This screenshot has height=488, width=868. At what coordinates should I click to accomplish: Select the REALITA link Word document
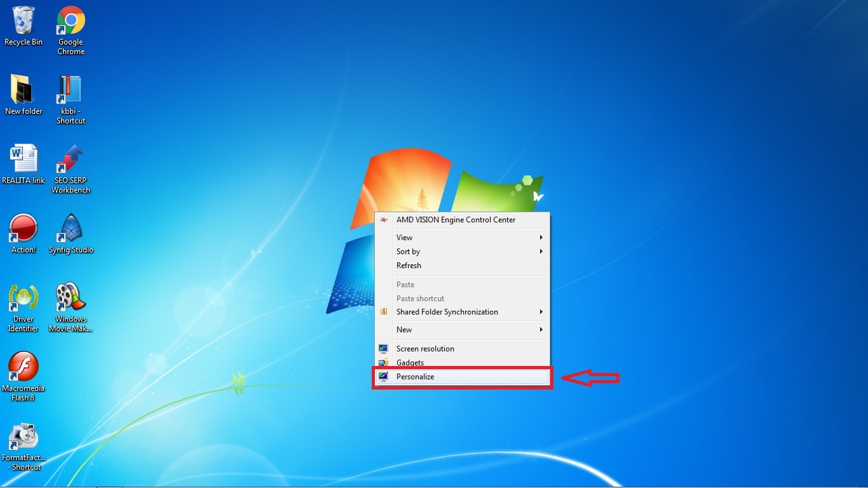(24, 164)
